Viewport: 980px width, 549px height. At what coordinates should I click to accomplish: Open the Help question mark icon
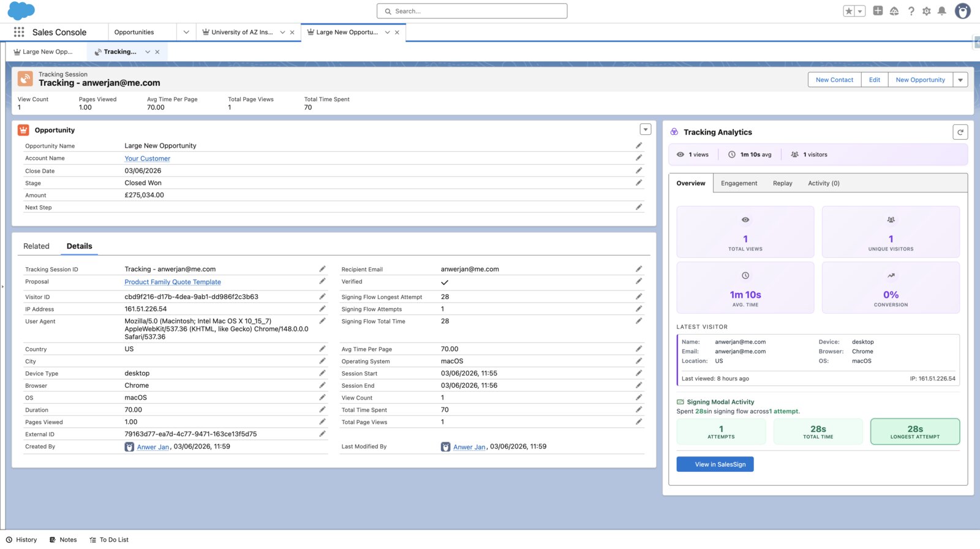click(x=911, y=11)
